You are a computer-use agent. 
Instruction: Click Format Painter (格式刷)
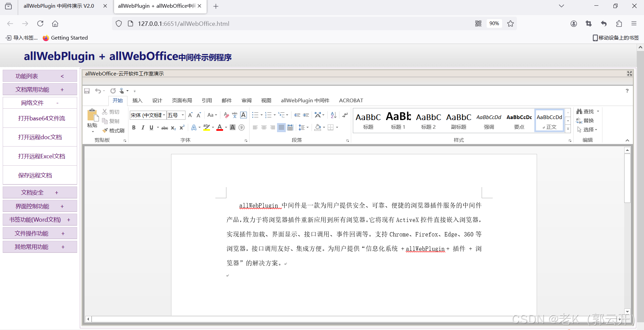coord(113,130)
